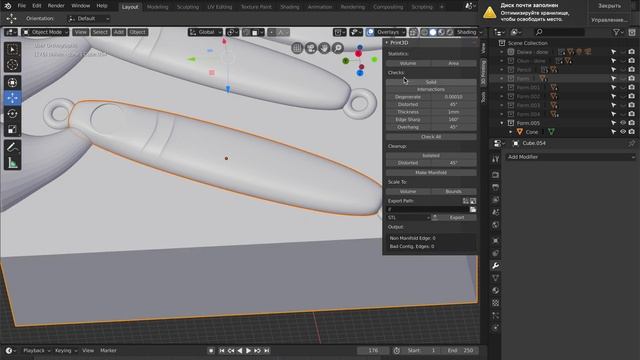The width and height of the screenshot is (640, 360).
Task: Switch to rendered shading mode
Action: [450, 32]
